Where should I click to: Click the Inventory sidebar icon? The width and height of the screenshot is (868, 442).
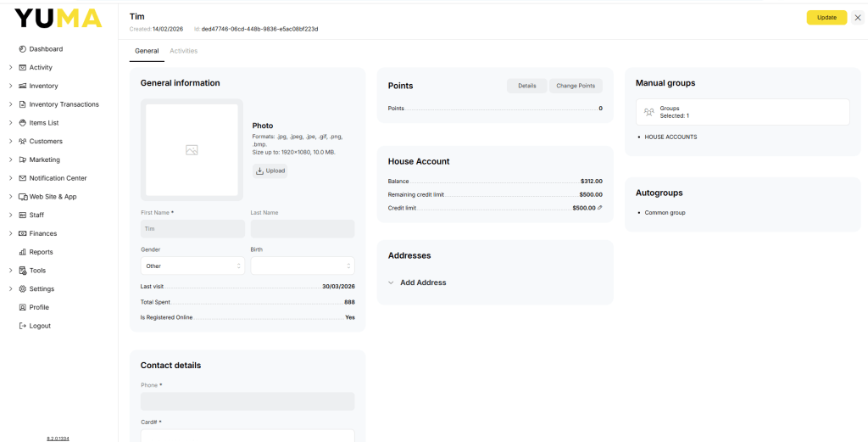[x=22, y=86]
